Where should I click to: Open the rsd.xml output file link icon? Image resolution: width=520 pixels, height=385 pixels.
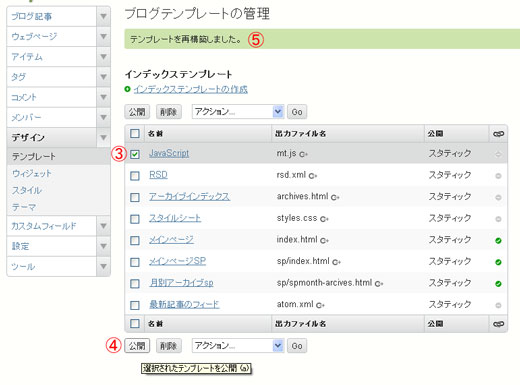click(x=313, y=176)
